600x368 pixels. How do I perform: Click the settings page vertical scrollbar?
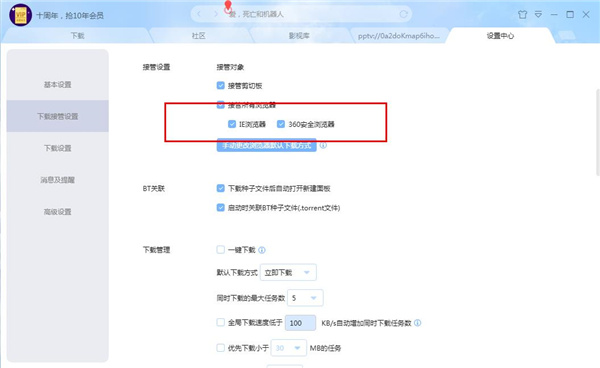597,132
